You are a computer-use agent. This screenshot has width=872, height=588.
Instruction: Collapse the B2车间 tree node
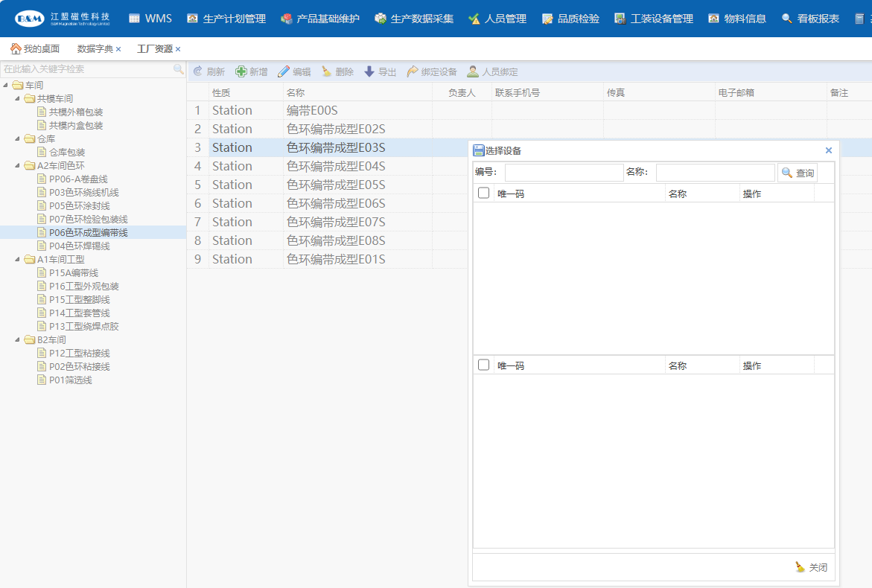tap(18, 339)
